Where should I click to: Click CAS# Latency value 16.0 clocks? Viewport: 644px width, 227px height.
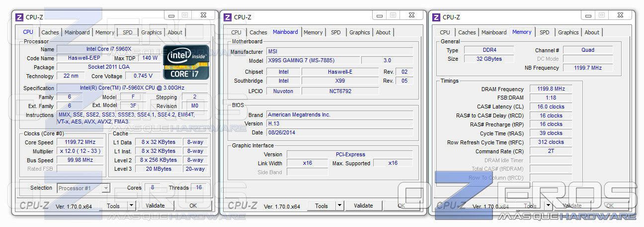551,107
